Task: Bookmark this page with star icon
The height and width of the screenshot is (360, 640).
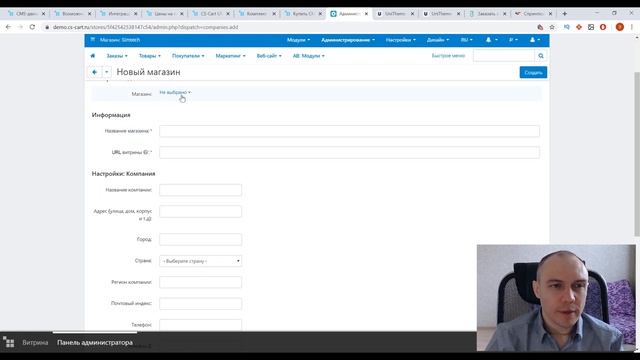Action: [x=552, y=27]
